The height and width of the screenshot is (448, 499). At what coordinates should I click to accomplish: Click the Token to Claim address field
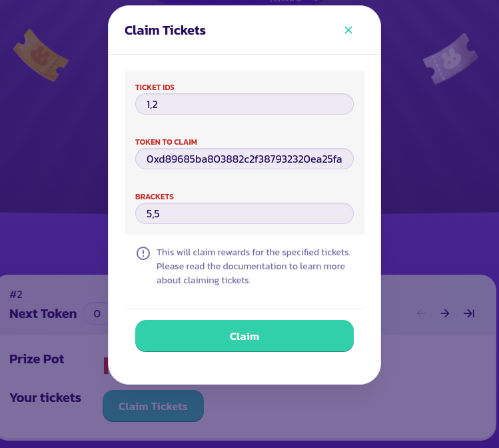(x=244, y=159)
